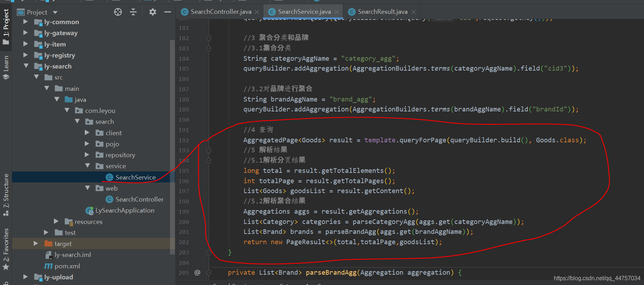
Task: Switch to SearchResult.java tab
Action: (382, 12)
